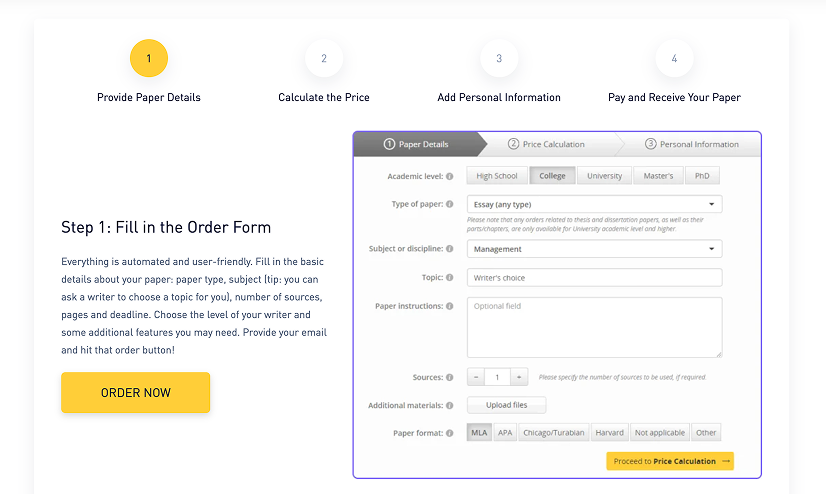
Task: Open the Type of paper dropdown
Action: [594, 204]
